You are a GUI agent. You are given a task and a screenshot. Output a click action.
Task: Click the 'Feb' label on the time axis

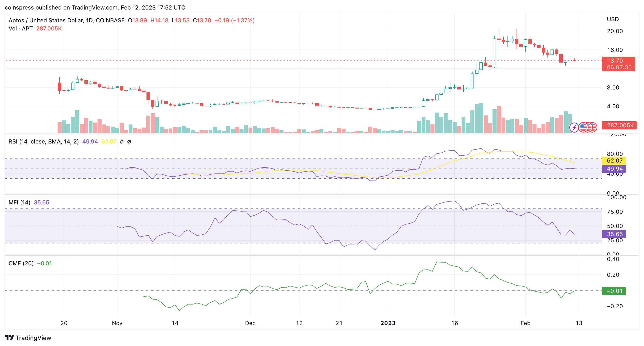526,323
